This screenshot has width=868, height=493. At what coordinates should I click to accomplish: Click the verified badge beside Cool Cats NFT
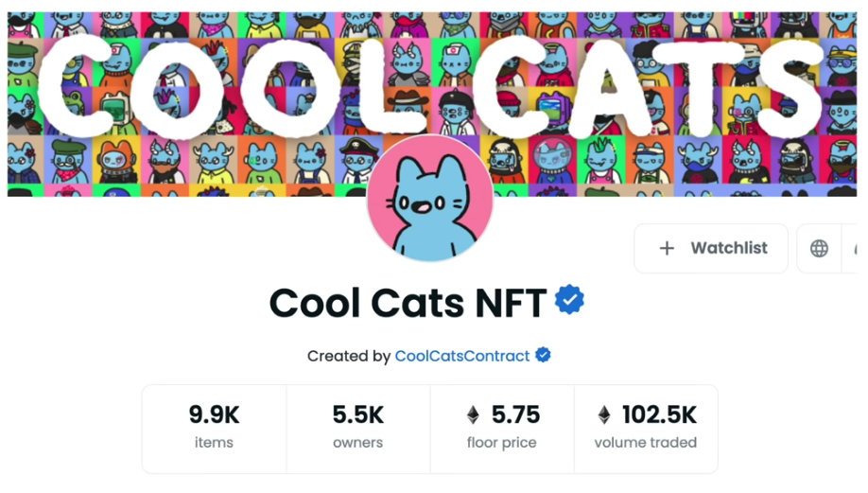point(569,301)
